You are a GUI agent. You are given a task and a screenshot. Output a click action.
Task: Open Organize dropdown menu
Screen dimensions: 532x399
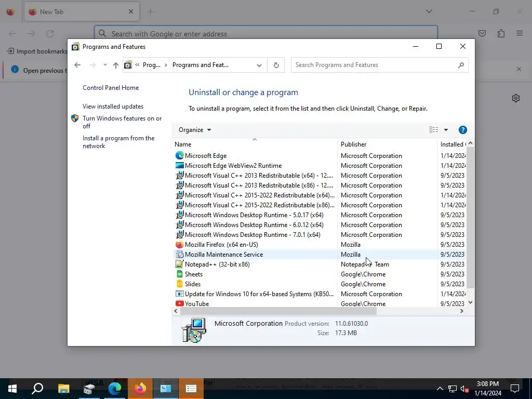tap(195, 130)
